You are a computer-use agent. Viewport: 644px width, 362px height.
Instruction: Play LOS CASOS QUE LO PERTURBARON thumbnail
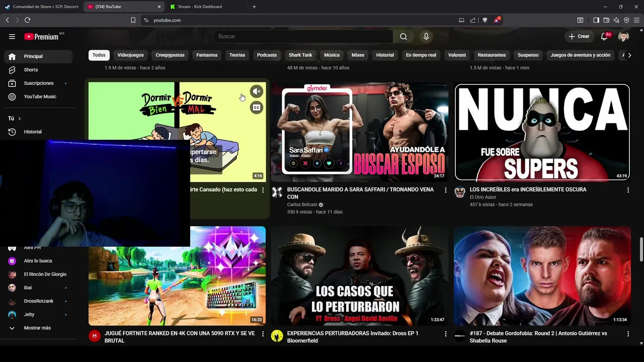(360, 276)
